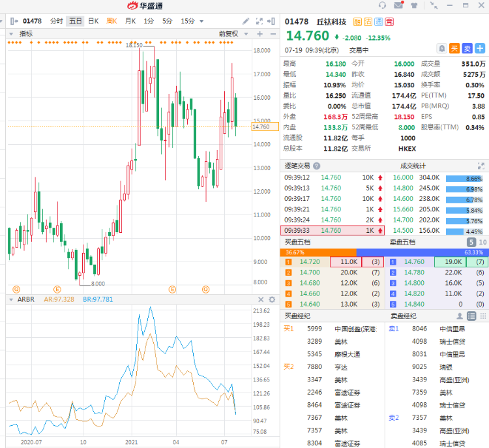
Task: Click the orange 36.67% buy ratio bar
Action: pos(318,252)
